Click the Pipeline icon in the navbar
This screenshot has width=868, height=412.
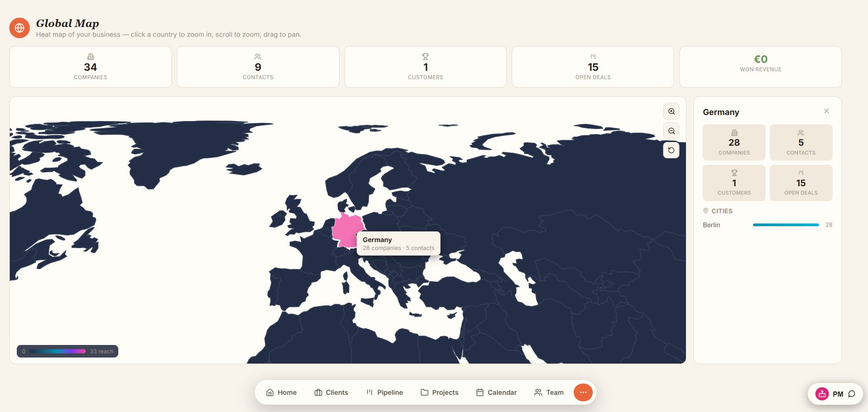click(x=370, y=392)
